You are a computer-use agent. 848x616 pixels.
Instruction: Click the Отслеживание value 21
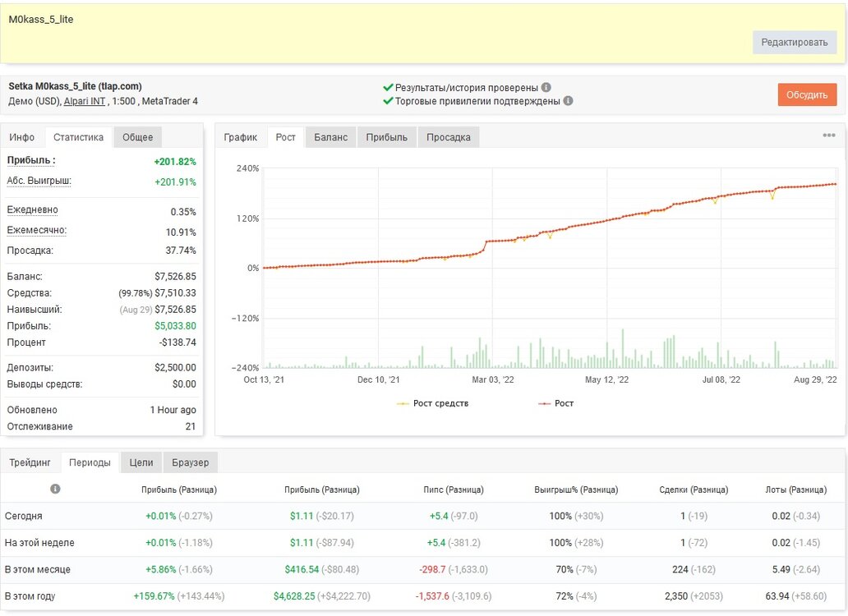pyautogui.click(x=191, y=426)
